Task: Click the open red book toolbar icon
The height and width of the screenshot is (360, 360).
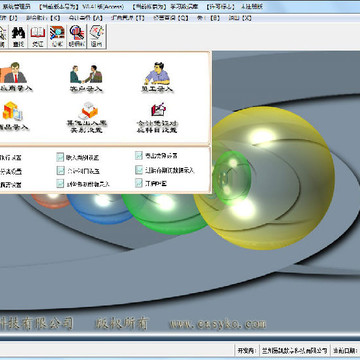Action: pyautogui.click(x=38, y=36)
